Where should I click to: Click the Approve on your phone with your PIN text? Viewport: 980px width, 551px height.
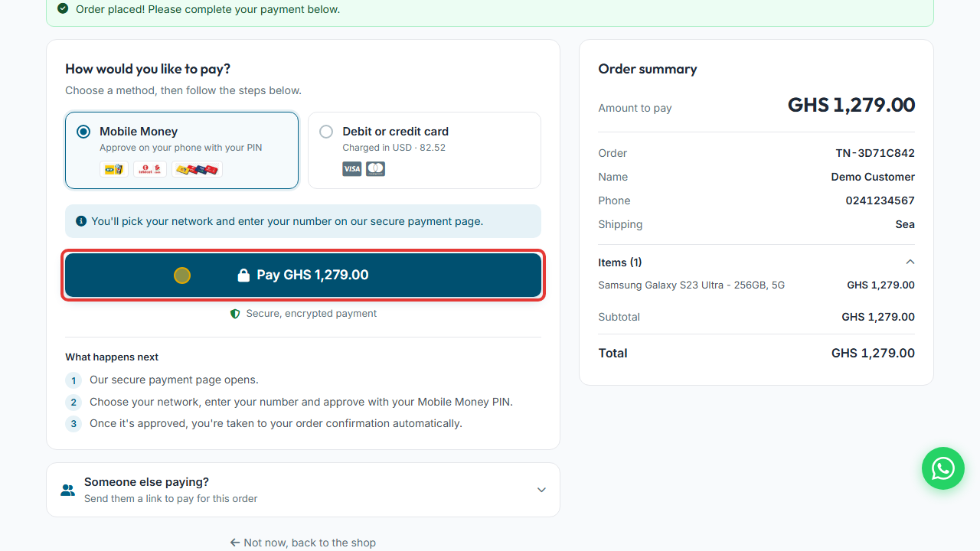click(x=181, y=148)
